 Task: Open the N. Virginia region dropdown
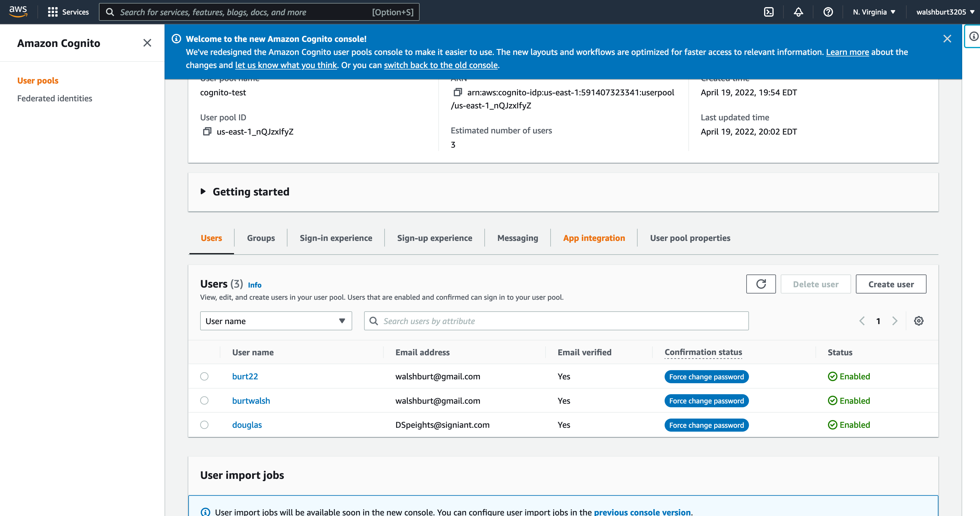[874, 12]
